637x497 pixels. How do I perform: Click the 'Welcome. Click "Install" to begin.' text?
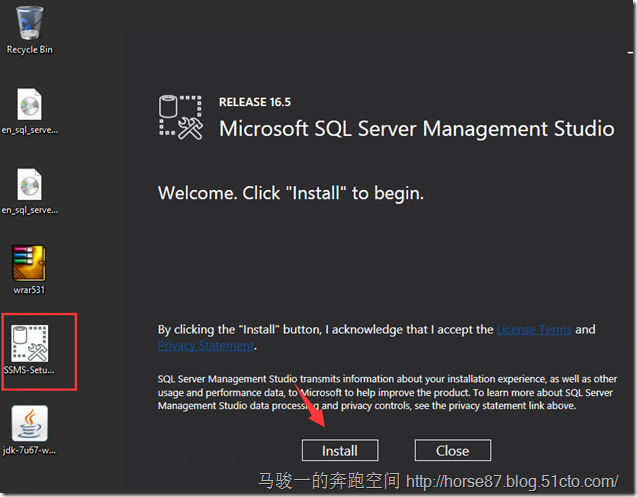tap(290, 193)
